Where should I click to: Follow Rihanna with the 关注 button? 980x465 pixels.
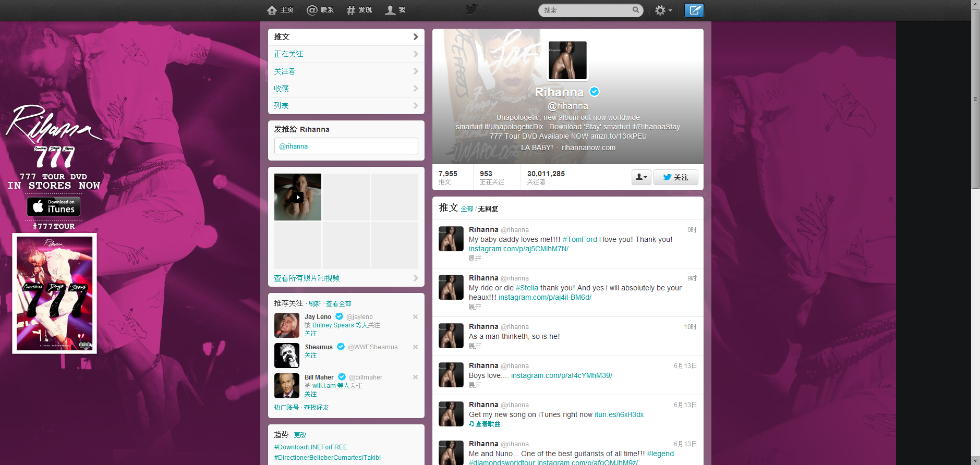pos(676,177)
